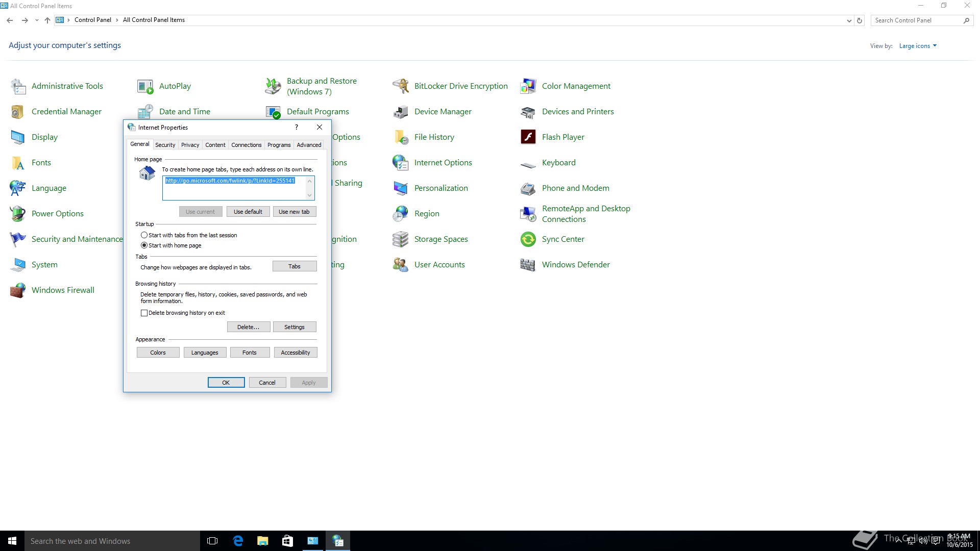The image size is (980, 551).
Task: Click the home page box scroll down arrow
Action: [309, 195]
